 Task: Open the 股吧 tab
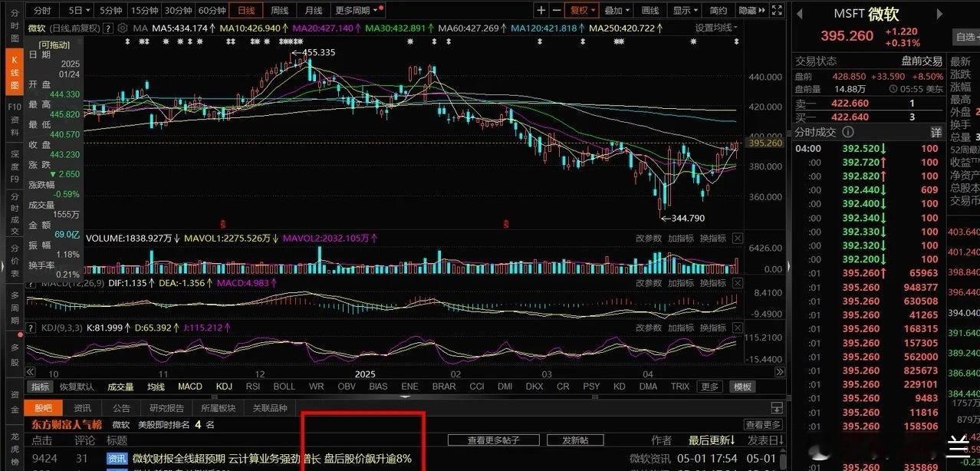click(x=43, y=408)
